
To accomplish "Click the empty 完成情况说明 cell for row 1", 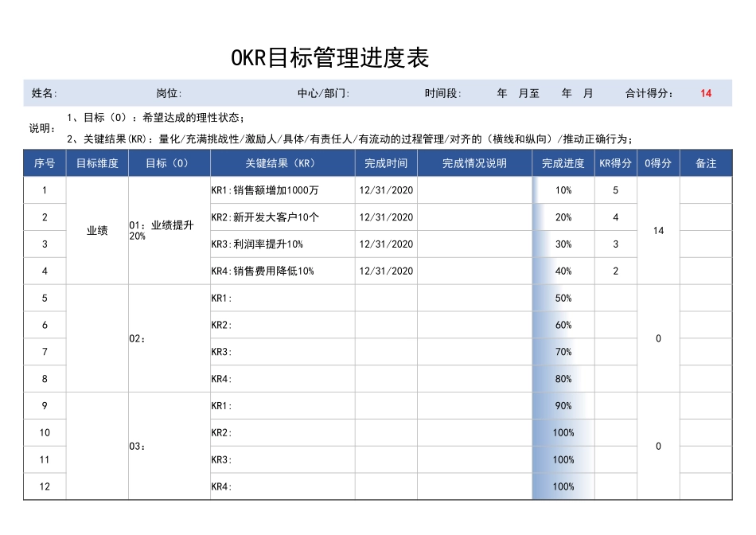I will (x=473, y=190).
